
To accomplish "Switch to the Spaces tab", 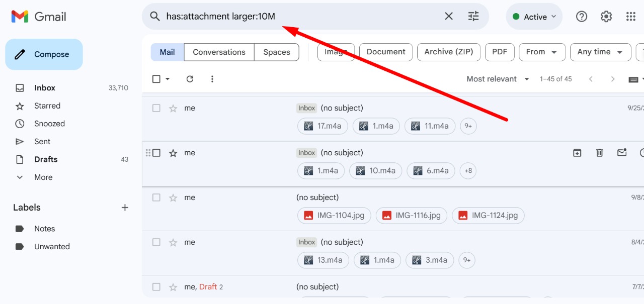I will coord(277,52).
